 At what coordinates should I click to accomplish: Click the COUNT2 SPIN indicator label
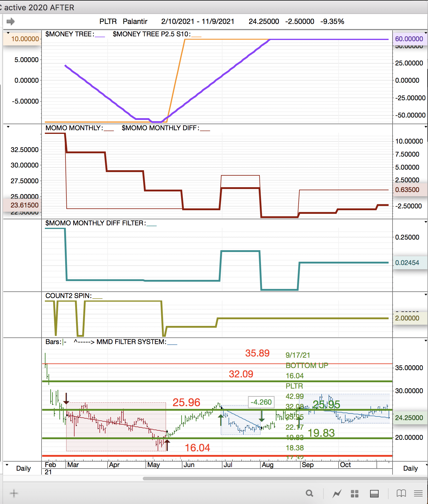click(x=69, y=296)
